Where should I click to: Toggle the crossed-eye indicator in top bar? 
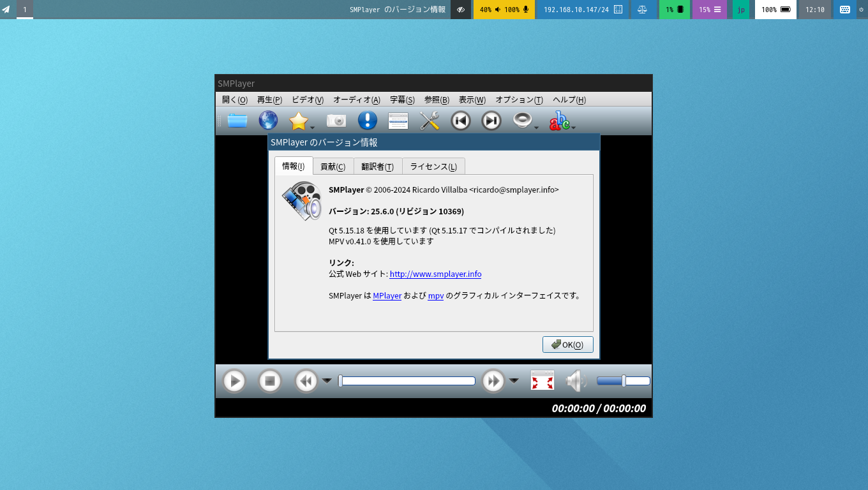pyautogui.click(x=461, y=10)
